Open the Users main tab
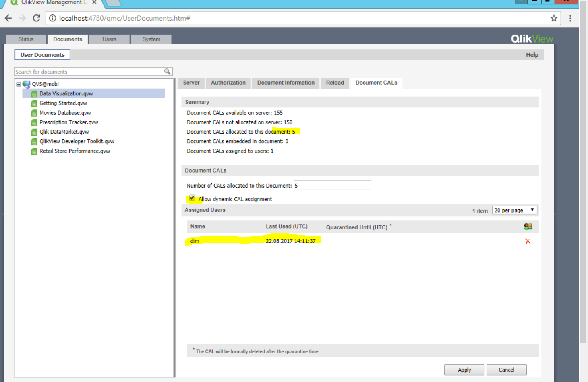This screenshot has width=588, height=382. tap(109, 39)
